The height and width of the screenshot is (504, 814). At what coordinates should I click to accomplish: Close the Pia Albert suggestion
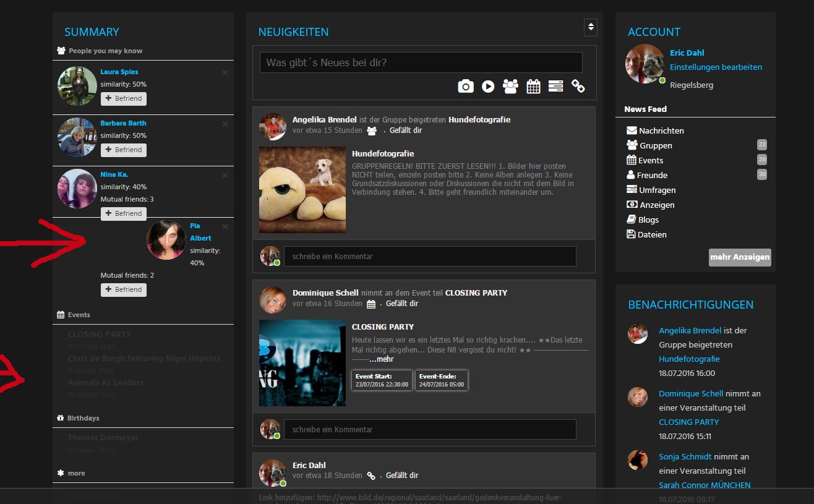pos(225,226)
